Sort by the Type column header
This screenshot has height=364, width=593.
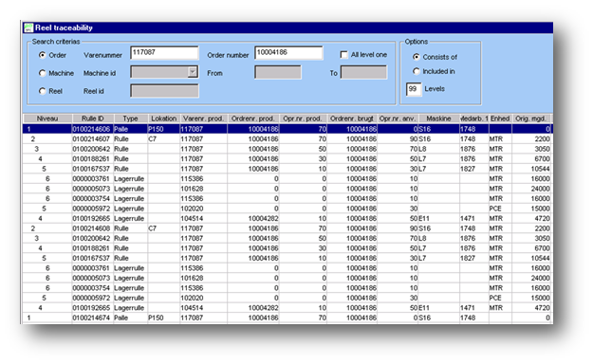(x=131, y=118)
